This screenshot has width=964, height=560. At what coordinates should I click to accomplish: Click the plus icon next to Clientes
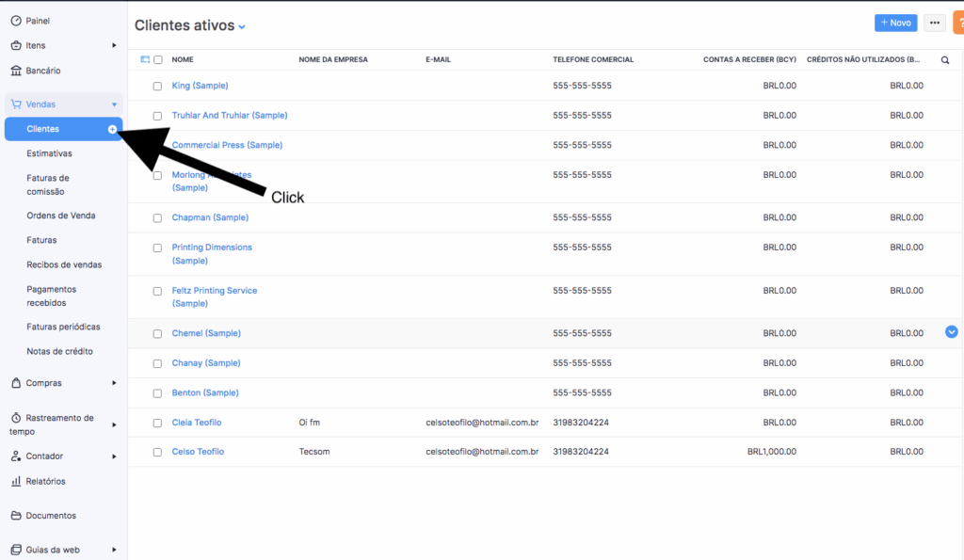(113, 129)
